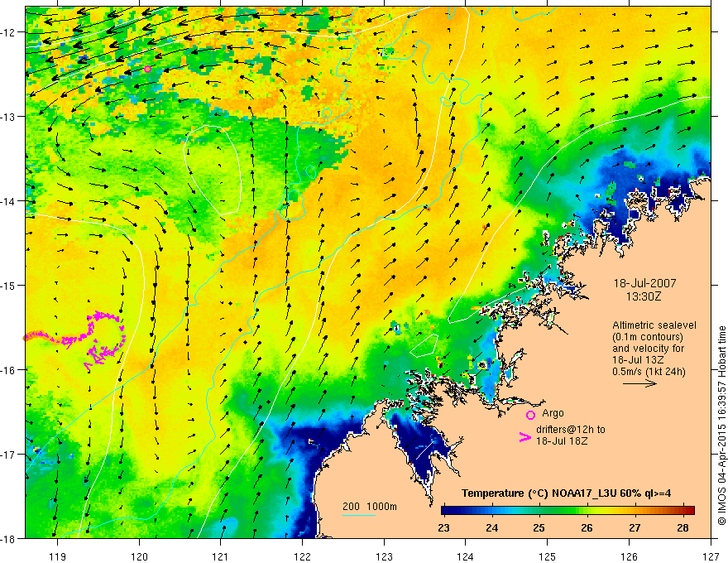Viewport: 728px width, 563px height.
Task: Click the longitude axis label 123
Action: tap(384, 556)
